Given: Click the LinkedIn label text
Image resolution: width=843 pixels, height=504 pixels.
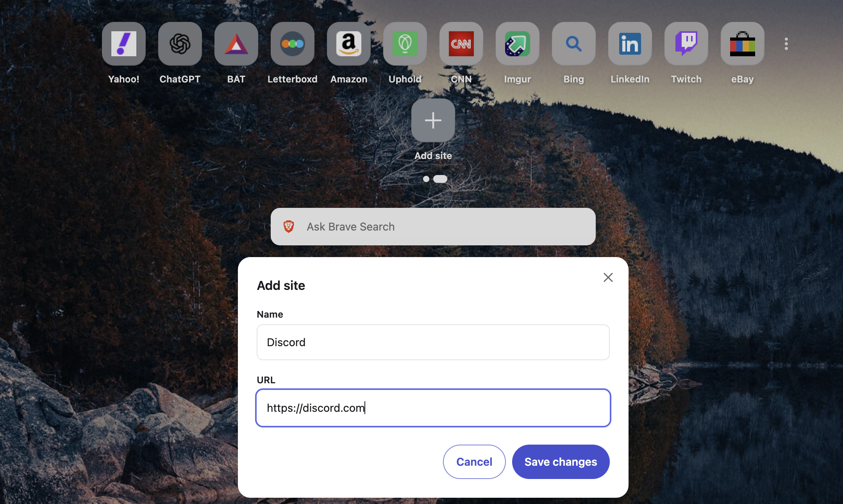Looking at the screenshot, I should coord(630,79).
